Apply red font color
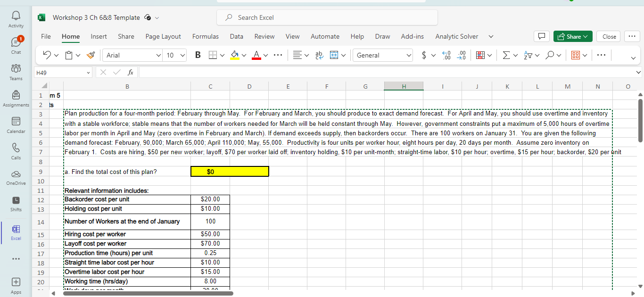Image resolution: width=644 pixels, height=297 pixels. point(256,55)
